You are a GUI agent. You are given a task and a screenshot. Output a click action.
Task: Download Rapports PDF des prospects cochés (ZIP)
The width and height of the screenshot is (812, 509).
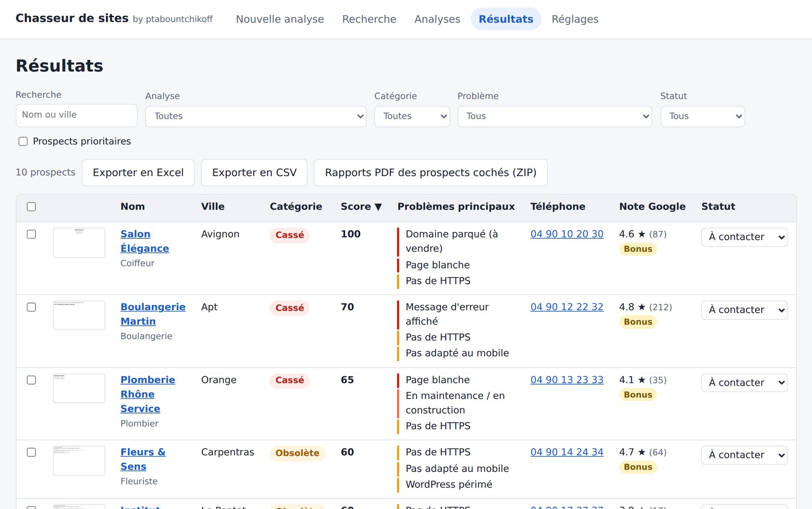pyautogui.click(x=430, y=173)
